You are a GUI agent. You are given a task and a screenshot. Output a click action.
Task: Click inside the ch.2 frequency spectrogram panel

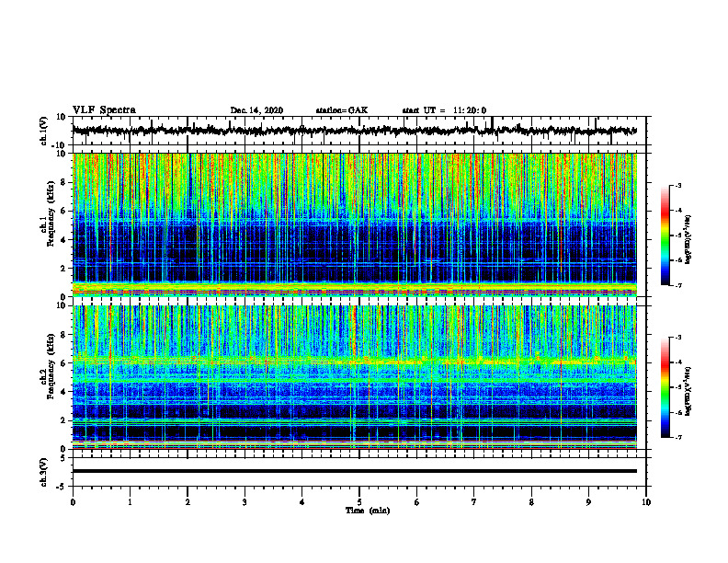click(354, 377)
